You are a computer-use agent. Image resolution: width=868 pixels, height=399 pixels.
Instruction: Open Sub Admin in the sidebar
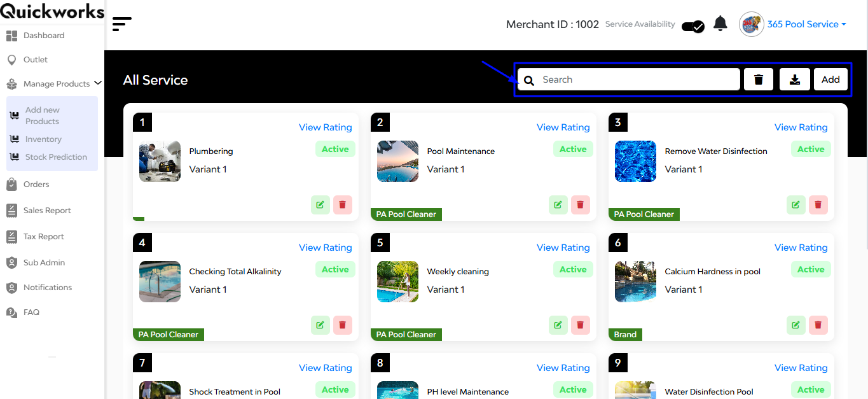44,263
